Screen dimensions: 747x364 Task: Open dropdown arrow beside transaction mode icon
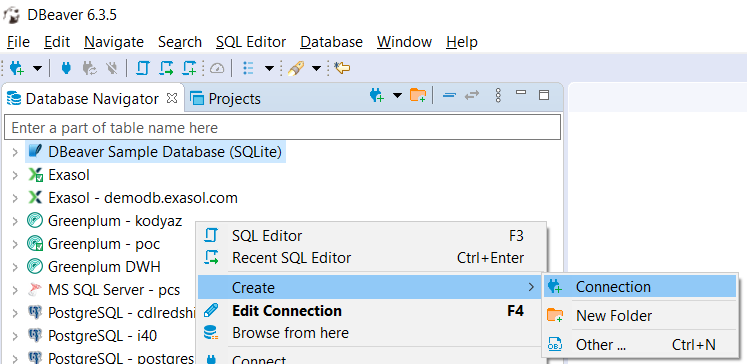click(269, 69)
